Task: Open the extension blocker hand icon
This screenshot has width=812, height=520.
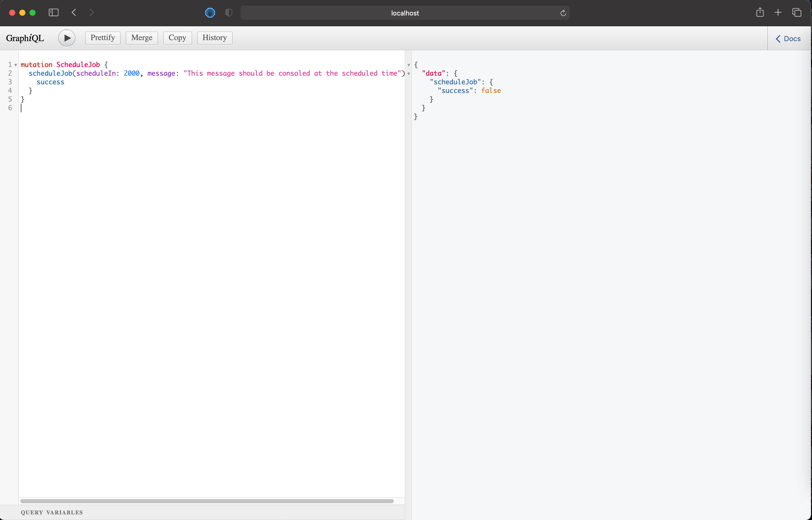Action: [210, 13]
